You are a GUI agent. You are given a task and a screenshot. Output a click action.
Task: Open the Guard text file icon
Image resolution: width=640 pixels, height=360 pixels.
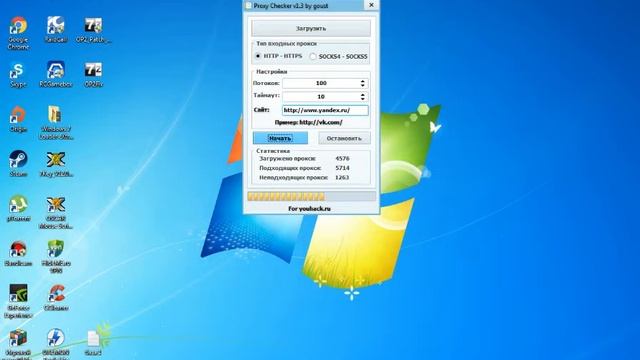point(93,339)
